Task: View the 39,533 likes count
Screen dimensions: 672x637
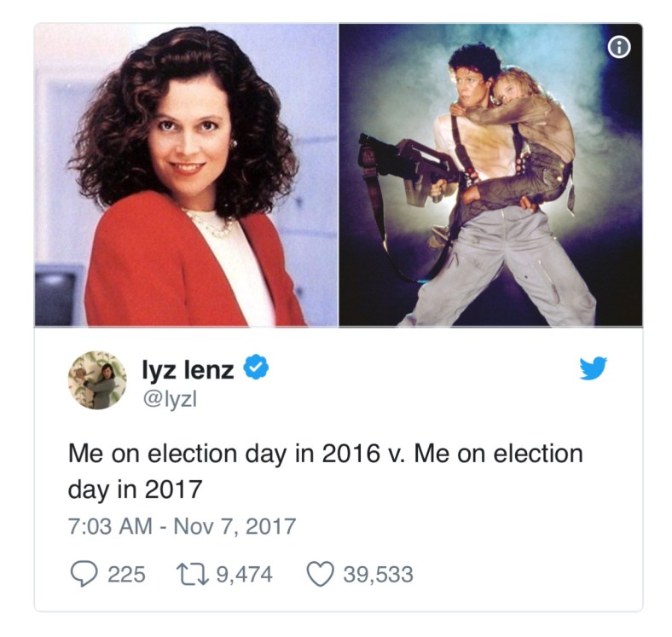Action: 378,574
